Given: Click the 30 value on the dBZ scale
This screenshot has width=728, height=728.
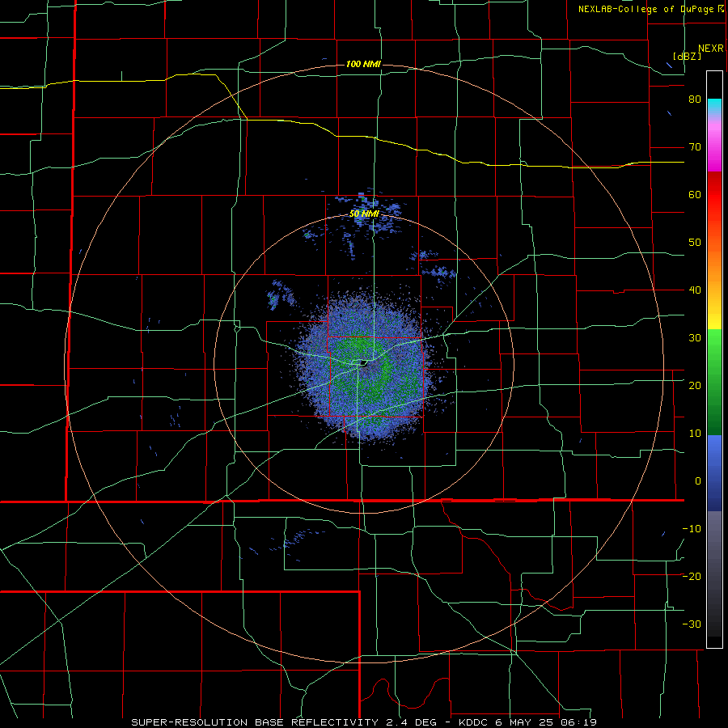Looking at the screenshot, I should 695,338.
